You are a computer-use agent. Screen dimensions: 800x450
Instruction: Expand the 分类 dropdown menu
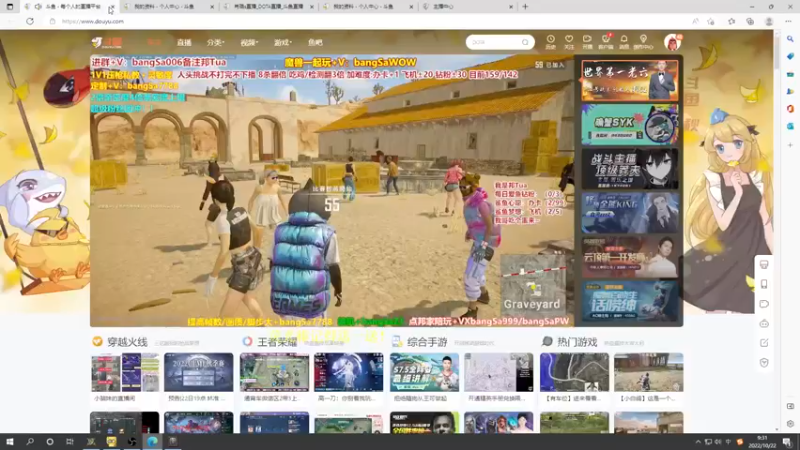(215, 42)
